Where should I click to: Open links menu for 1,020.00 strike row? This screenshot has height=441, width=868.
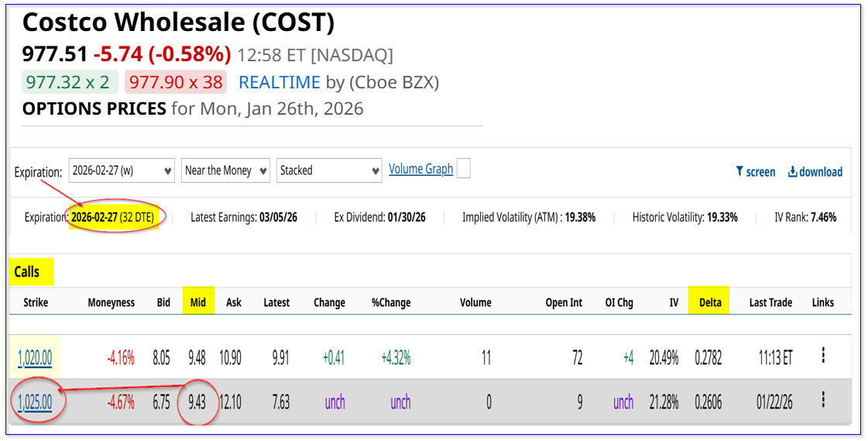(822, 356)
